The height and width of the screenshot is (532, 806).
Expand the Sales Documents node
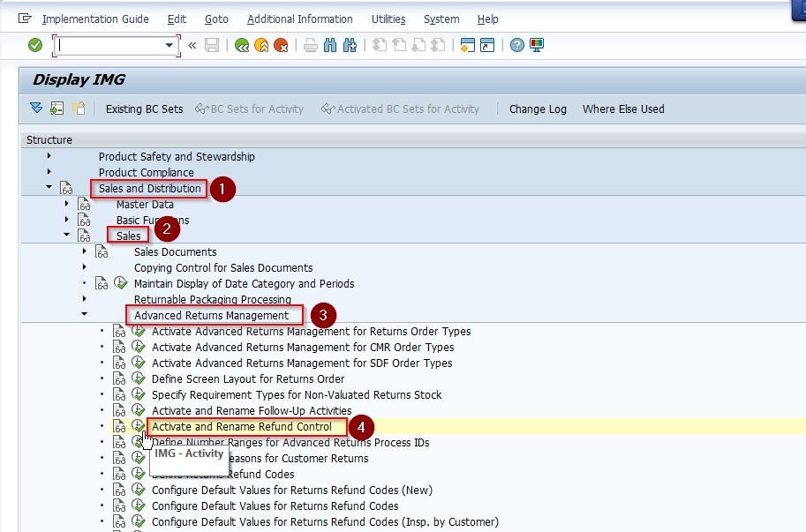coord(84,251)
